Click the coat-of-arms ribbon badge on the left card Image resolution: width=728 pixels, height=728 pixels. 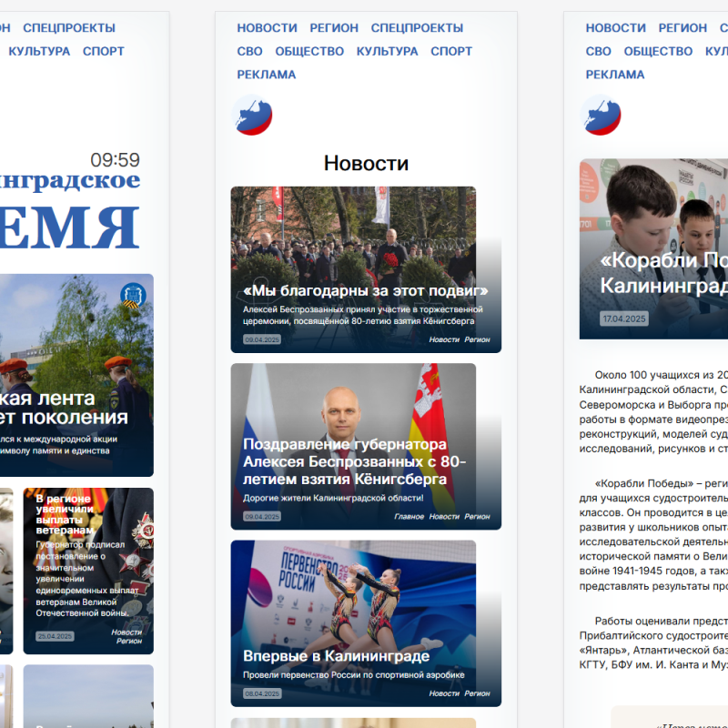[133, 295]
